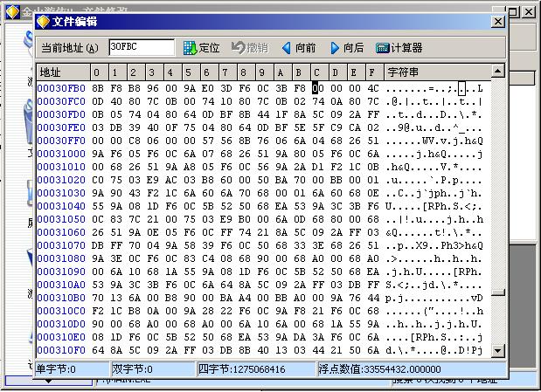Select address 000310C0
The height and width of the screenshot is (392, 541).
pos(61,311)
